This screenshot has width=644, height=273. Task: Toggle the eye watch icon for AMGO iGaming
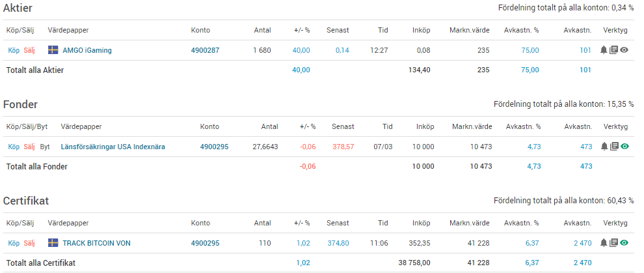click(x=624, y=50)
